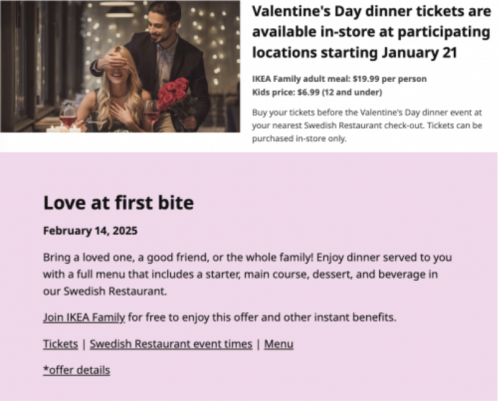Open Swedish Restaurant event times link
The width and height of the screenshot is (500, 404).
point(171,344)
